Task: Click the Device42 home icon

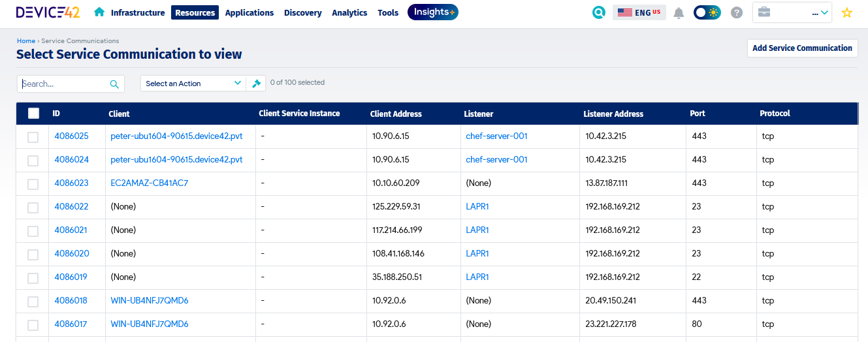Action: pos(99,12)
